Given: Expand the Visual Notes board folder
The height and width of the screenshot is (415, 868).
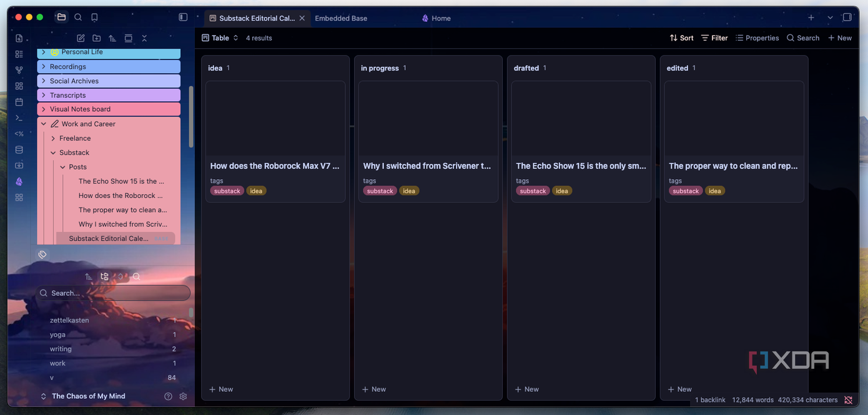Looking at the screenshot, I should [43, 109].
